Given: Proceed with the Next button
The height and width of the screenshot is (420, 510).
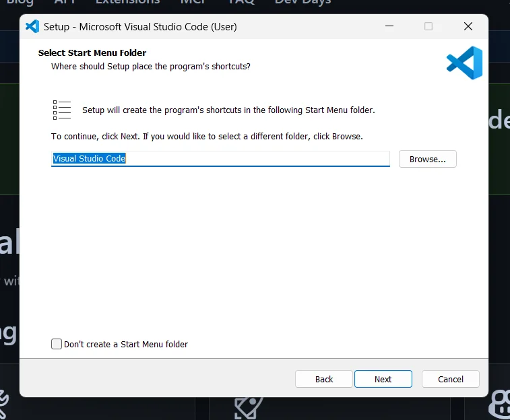Looking at the screenshot, I should tap(383, 379).
